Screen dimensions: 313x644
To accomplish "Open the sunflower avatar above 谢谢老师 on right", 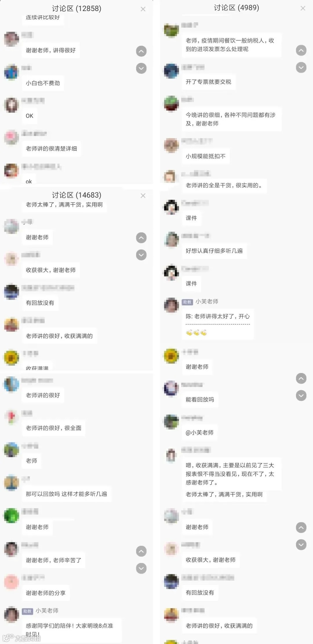I will 171,356.
